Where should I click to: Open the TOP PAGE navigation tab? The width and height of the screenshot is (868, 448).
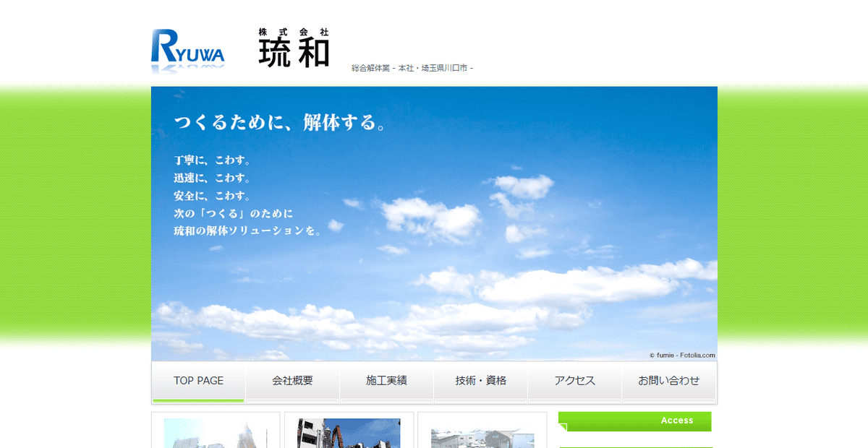pyautogui.click(x=198, y=381)
